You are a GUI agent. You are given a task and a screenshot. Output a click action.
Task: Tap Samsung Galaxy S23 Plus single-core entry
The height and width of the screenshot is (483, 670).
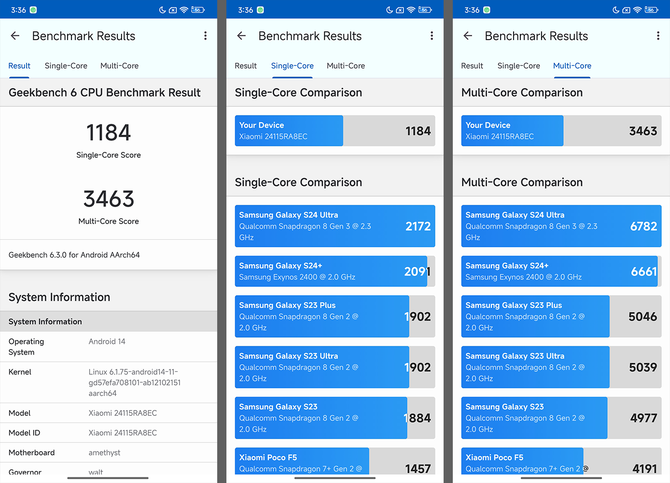pos(335,316)
